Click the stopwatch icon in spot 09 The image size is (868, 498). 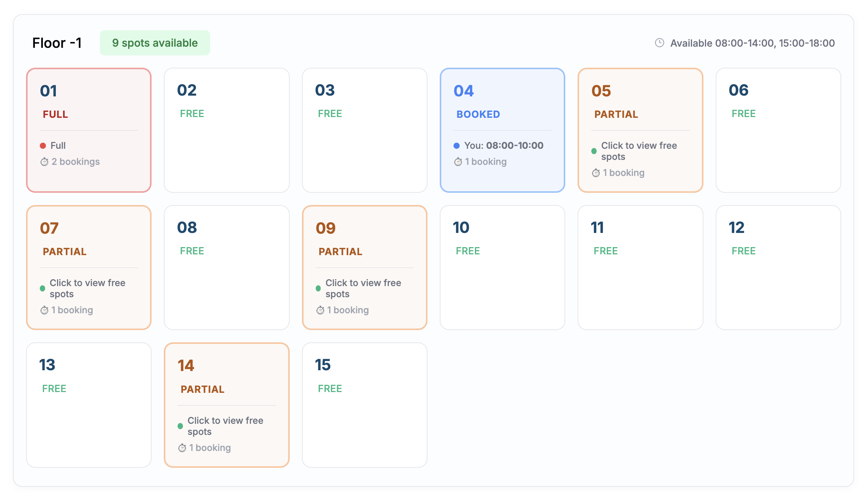pos(320,310)
